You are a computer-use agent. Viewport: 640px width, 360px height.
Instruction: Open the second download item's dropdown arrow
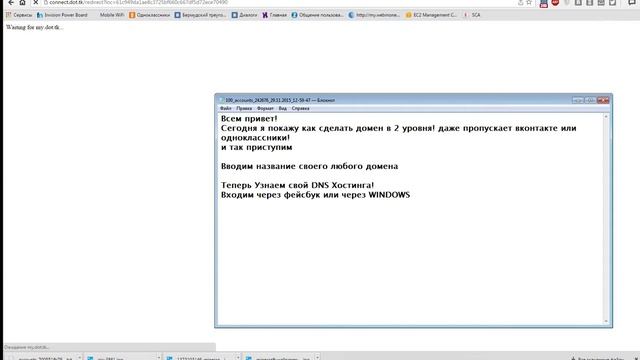click(x=158, y=358)
